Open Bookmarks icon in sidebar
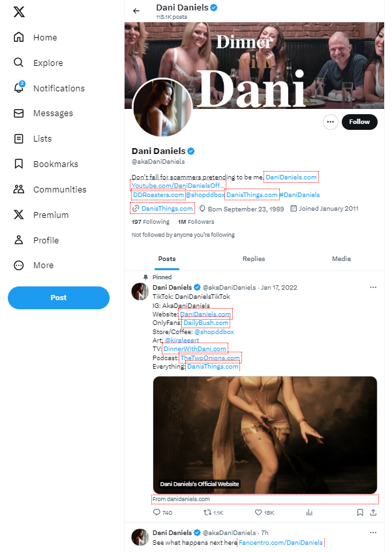 [20, 164]
